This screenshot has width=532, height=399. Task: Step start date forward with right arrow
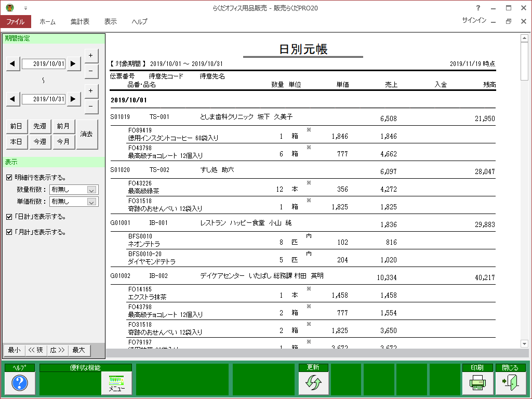tap(73, 63)
